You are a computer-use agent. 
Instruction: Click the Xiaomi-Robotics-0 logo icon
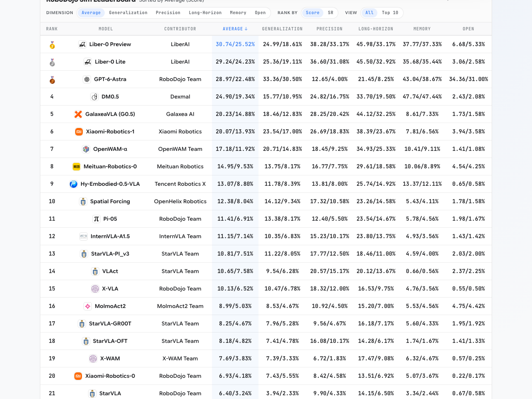pos(78,376)
